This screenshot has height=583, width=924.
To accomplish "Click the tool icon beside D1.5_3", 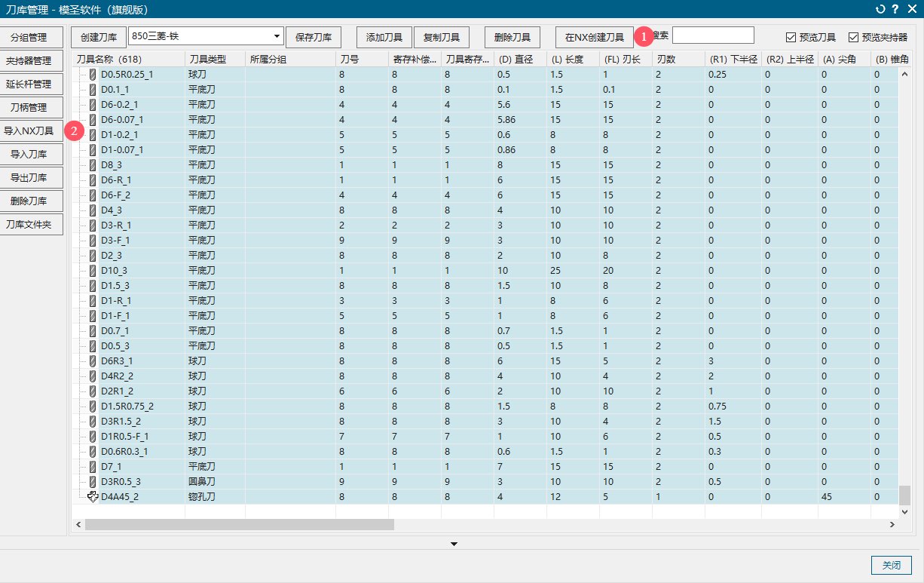I will 93,285.
